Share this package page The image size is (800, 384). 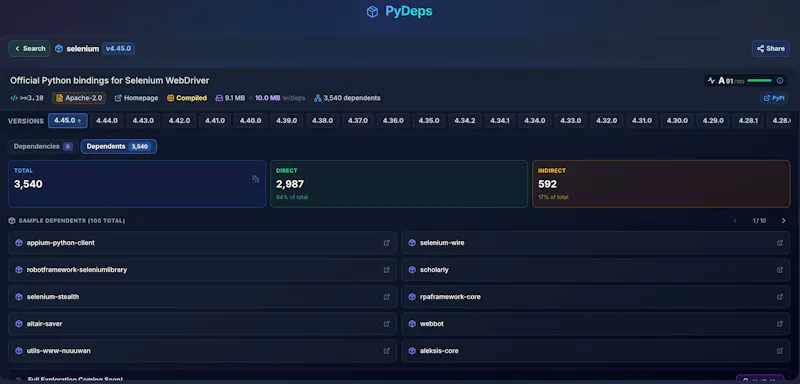click(770, 48)
